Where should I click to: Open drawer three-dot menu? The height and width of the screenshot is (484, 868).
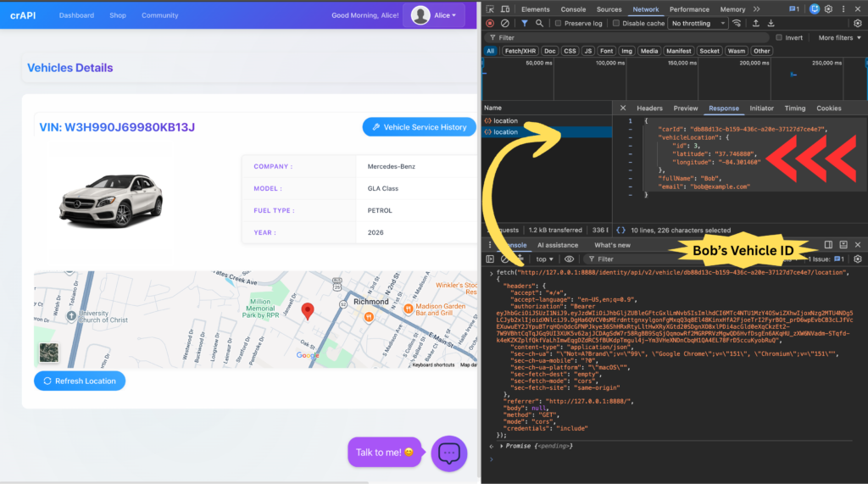pos(490,245)
